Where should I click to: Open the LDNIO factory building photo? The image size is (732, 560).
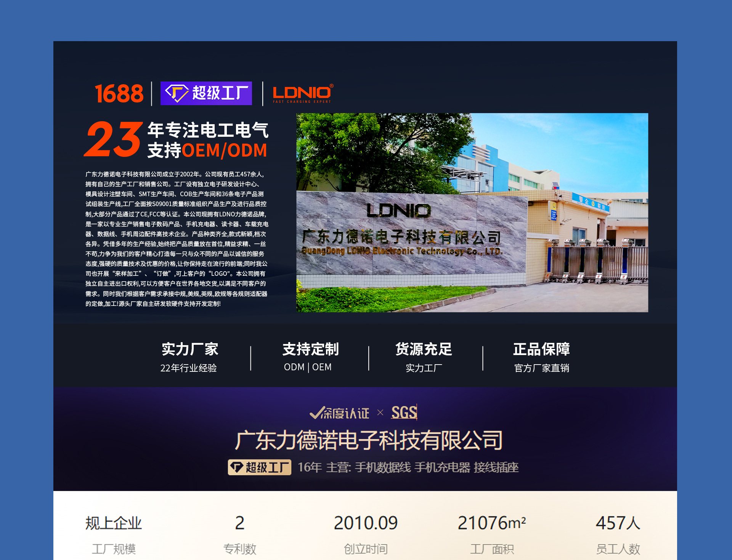[x=472, y=213]
